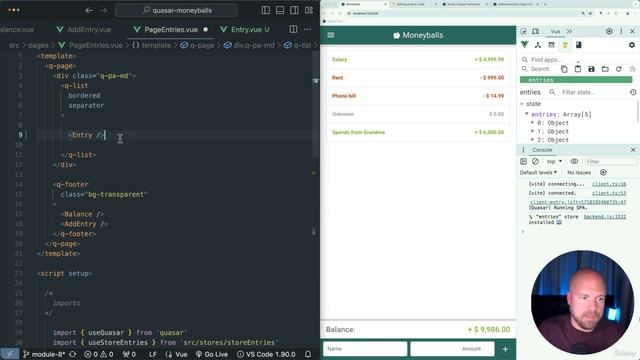This screenshot has width=640, height=360.
Task: Open the 'div.q-pa-md' breadcrumb segment
Action: pyautogui.click(x=249, y=45)
